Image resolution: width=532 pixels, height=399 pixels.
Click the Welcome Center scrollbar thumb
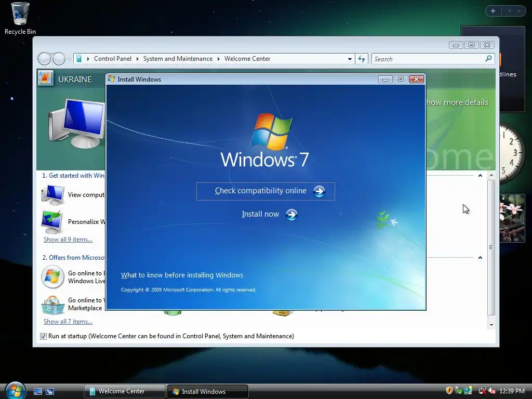491,247
